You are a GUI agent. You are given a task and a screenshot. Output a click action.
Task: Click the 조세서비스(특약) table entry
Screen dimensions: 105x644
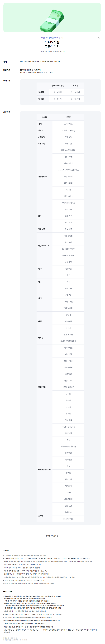pyautogui.click(x=68, y=131)
